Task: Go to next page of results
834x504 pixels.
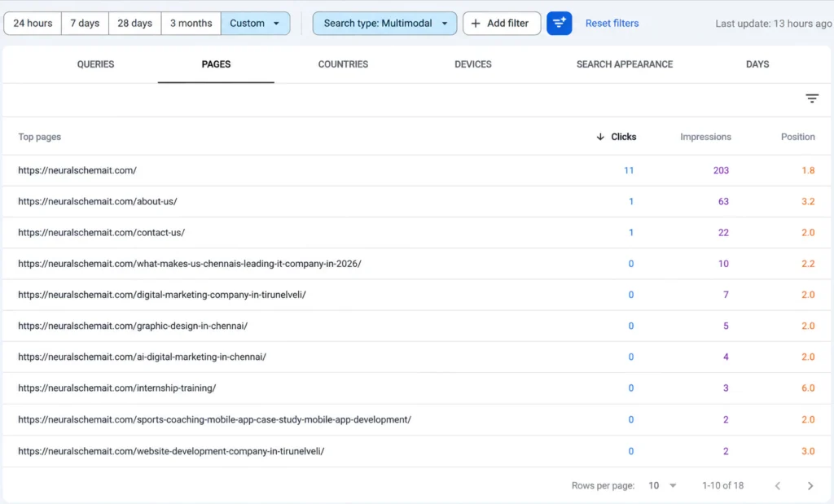Action: (x=810, y=485)
